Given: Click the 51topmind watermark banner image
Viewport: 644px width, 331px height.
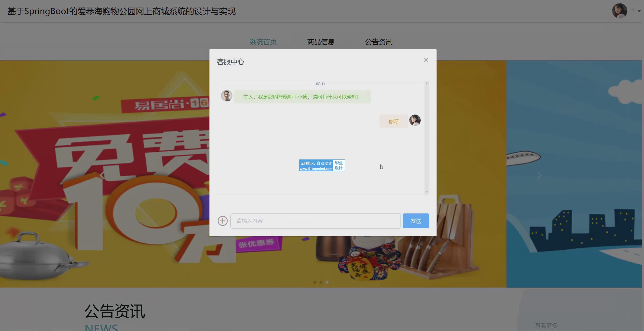Looking at the screenshot, I should (x=322, y=165).
